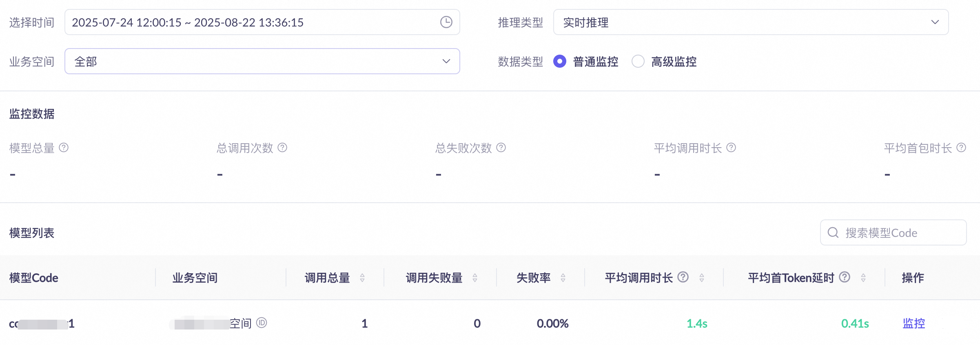Sort table by 调用失败量 column arrows

coord(475,278)
